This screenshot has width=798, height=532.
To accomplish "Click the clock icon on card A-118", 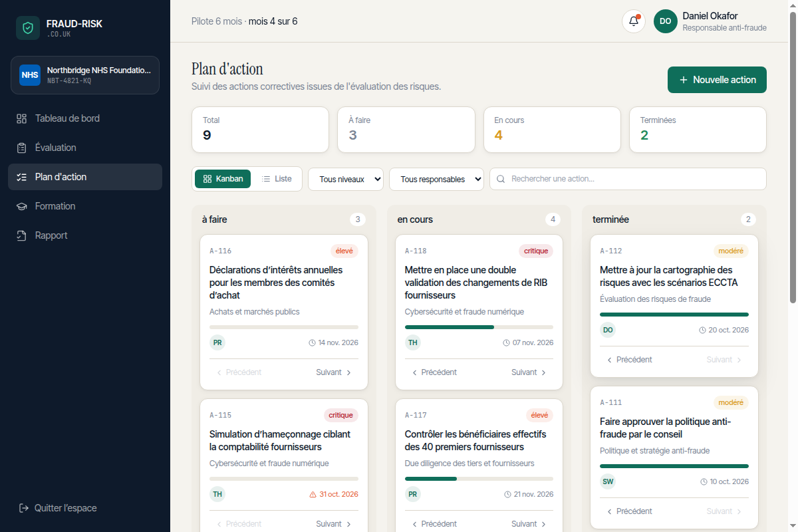I will pos(507,343).
